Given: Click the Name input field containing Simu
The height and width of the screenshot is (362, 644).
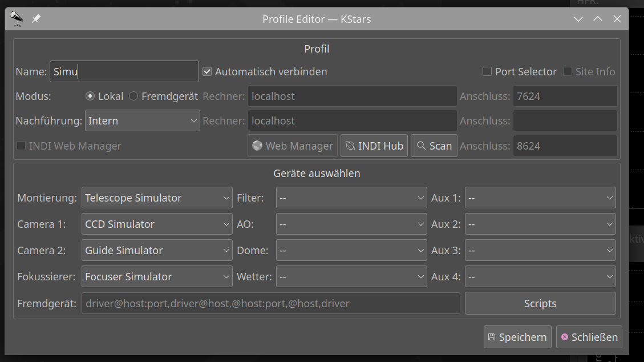Looking at the screenshot, I should point(124,71).
